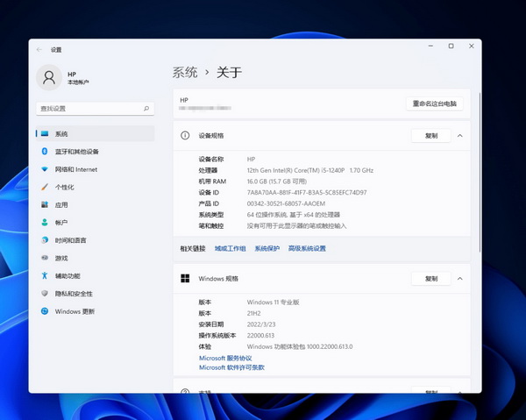Collapse the 设备规格 section chevron
The image size is (526, 420).
460,136
